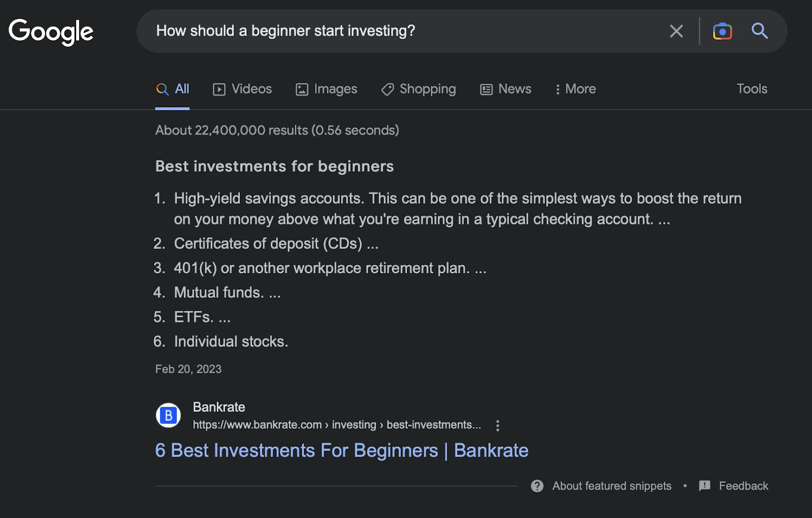Open the Bankrate best investments article
This screenshot has height=518, width=812.
[342, 450]
